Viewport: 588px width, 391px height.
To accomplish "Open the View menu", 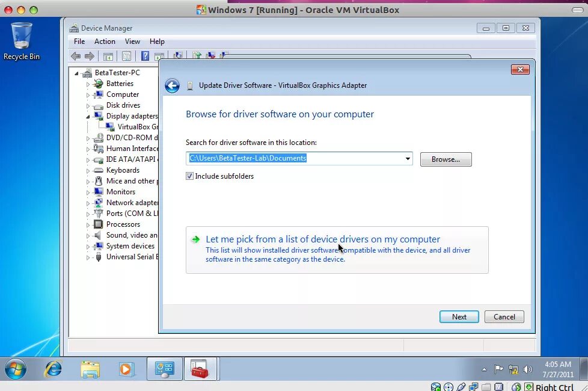I will tap(132, 42).
